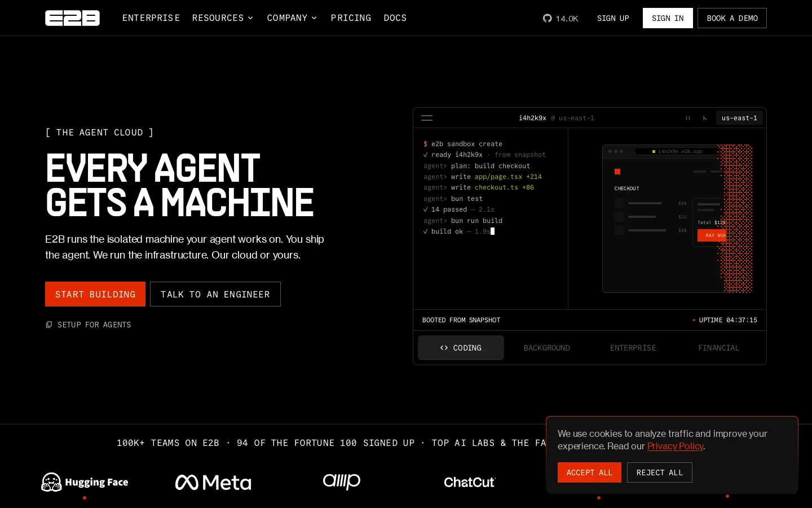Viewport: 812px width, 508px height.
Task: Open the Docs page
Action: click(x=395, y=18)
